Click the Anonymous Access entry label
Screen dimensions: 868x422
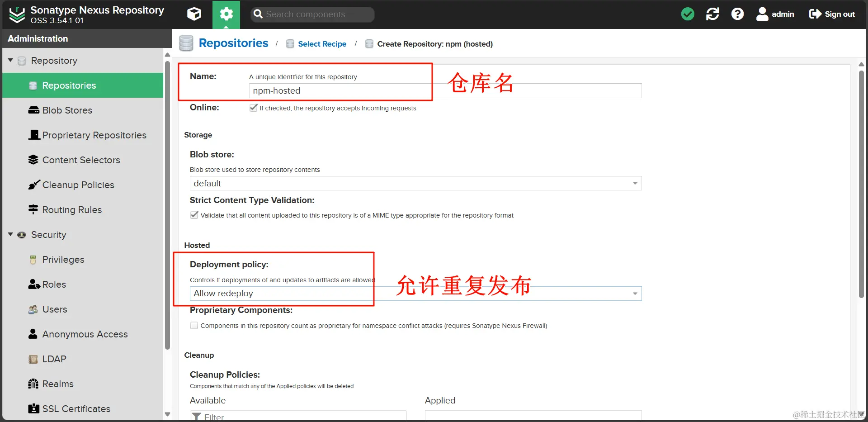(x=85, y=334)
